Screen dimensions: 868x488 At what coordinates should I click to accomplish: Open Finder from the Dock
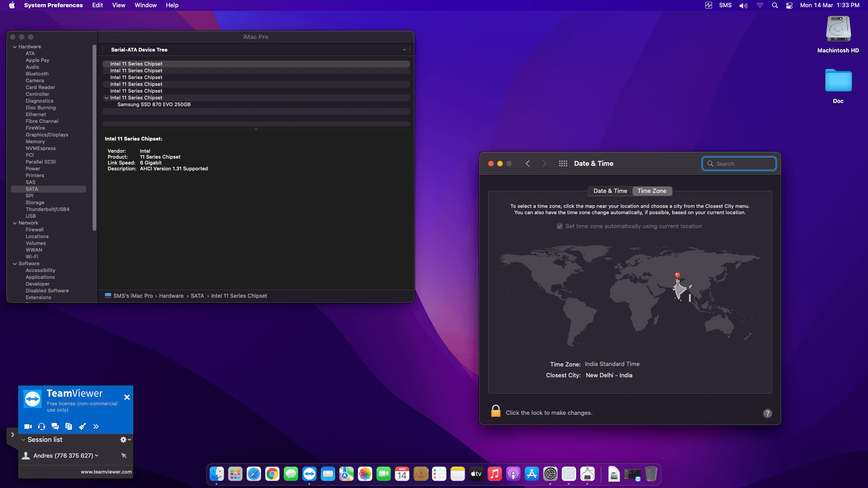tap(217, 474)
